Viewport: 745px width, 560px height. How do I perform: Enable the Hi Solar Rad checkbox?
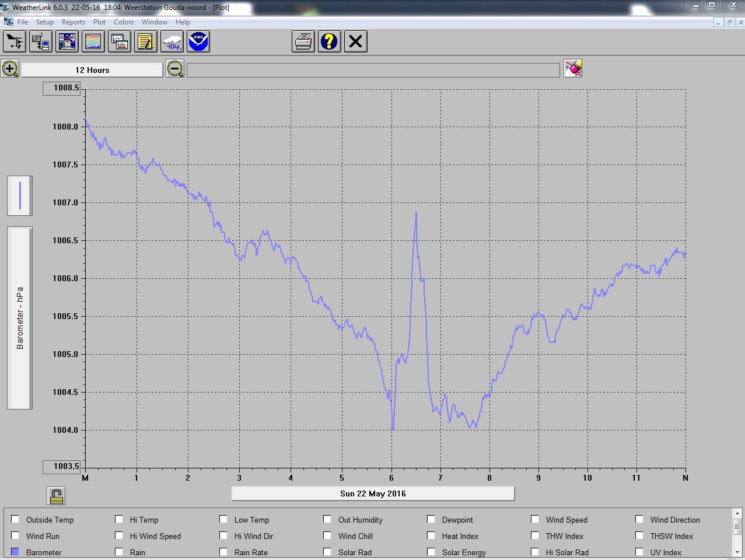(x=535, y=552)
